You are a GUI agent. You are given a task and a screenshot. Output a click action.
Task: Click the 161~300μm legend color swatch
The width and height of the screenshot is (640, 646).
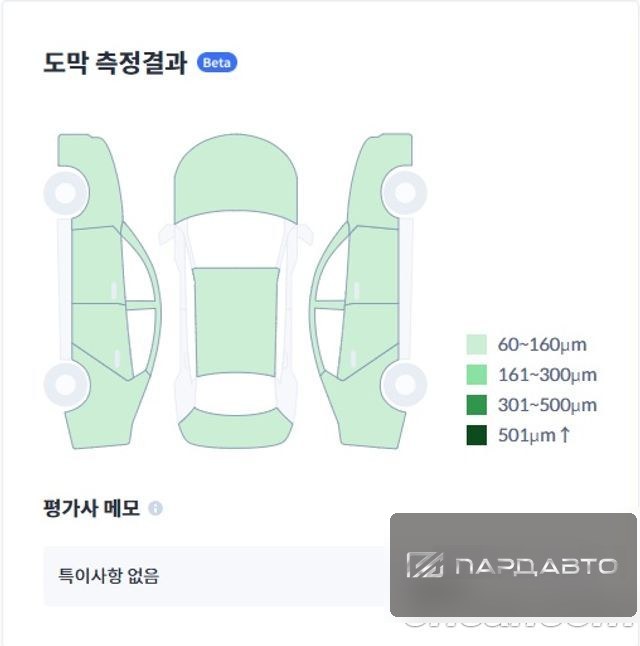click(476, 374)
